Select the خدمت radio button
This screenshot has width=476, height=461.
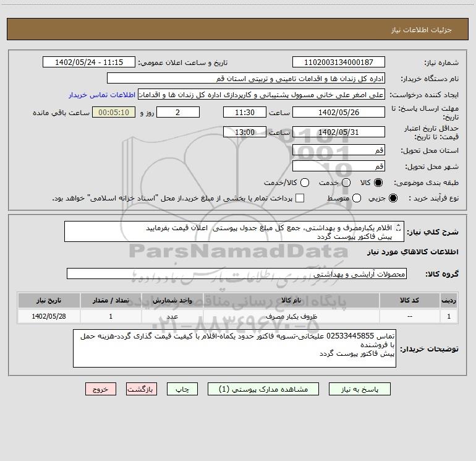point(346,183)
